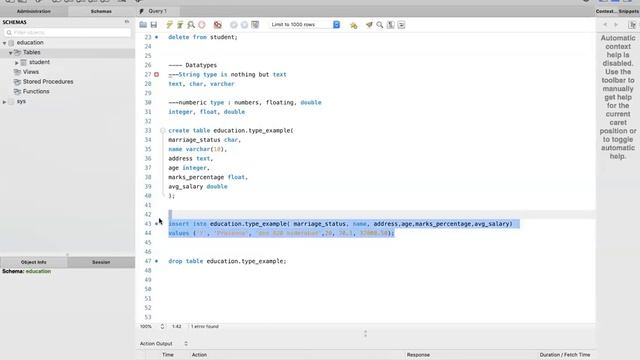The image size is (640, 360).
Task: Execute statement under cursor lightning icon
Action: [180, 25]
